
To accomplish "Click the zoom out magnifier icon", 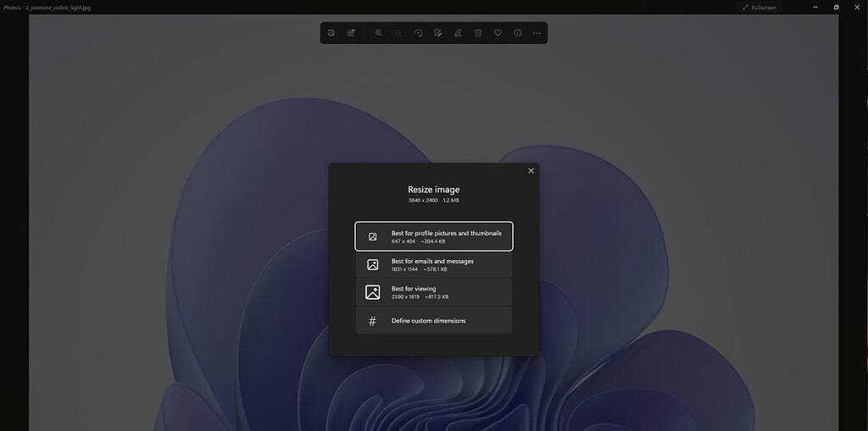I will [x=398, y=33].
